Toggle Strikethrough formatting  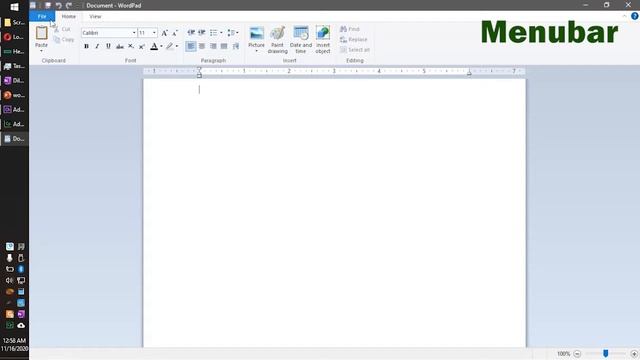click(x=120, y=46)
